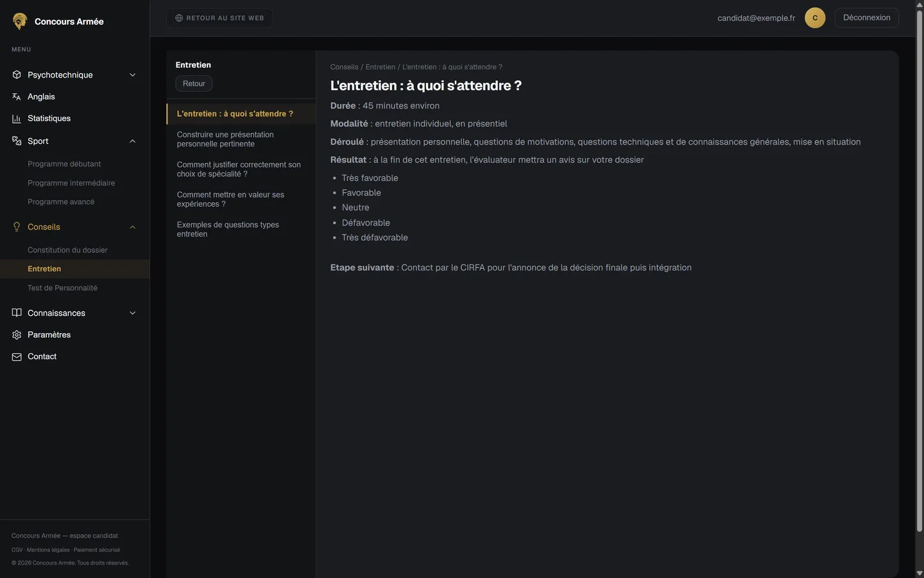
Task: Click the Concours Armée logo icon
Action: (20, 21)
